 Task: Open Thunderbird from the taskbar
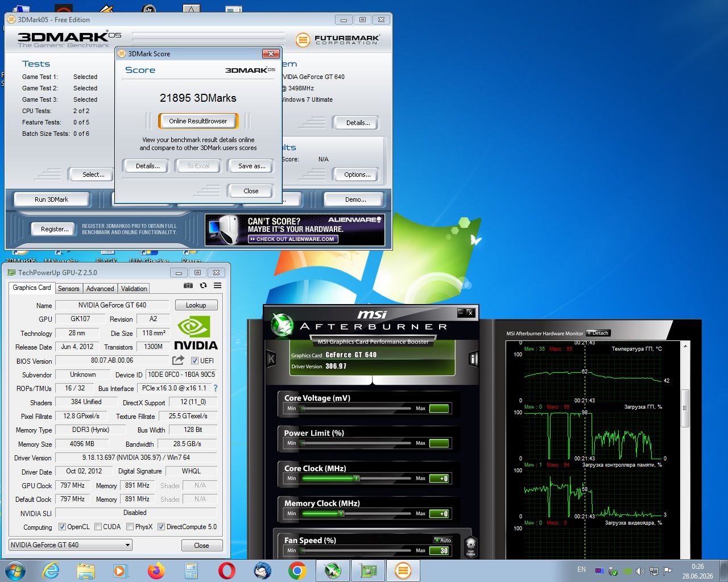pyautogui.click(x=262, y=570)
